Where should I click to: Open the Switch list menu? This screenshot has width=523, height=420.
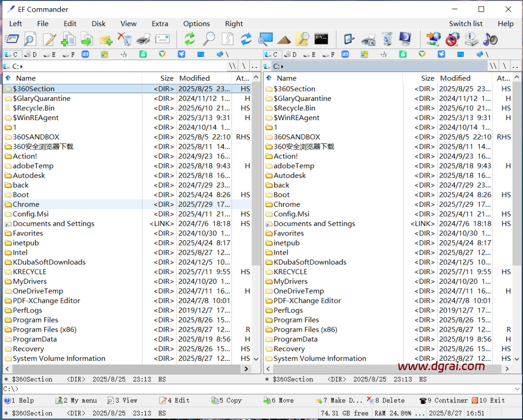(x=465, y=24)
